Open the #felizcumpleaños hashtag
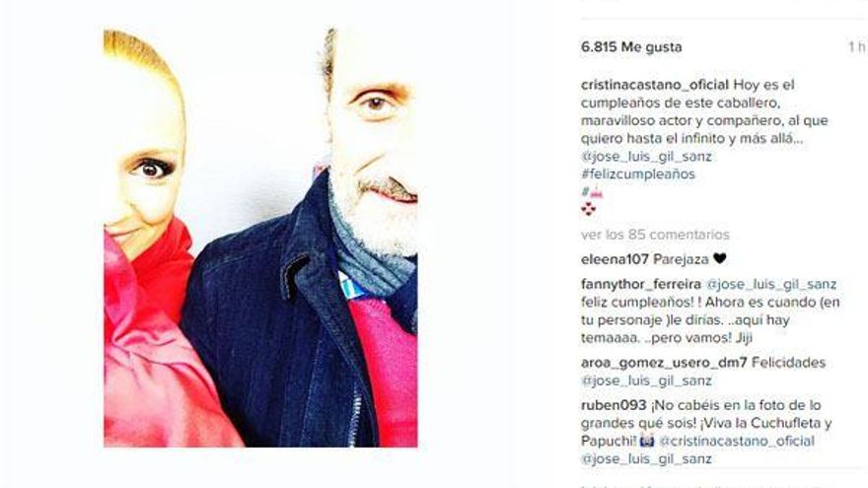 (638, 174)
